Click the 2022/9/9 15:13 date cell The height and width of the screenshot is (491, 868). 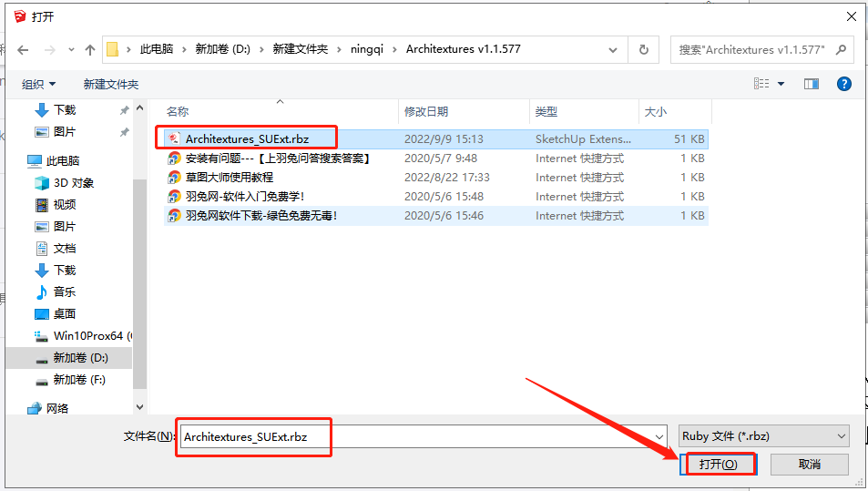pos(444,139)
